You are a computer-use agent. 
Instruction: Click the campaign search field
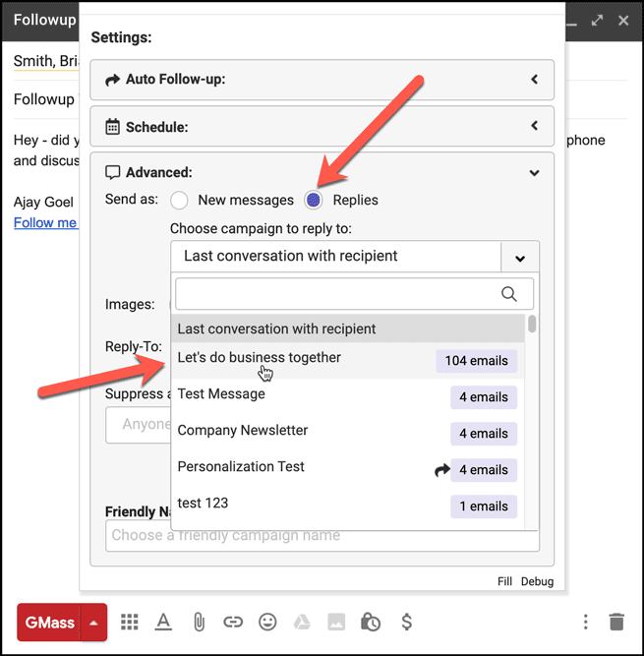point(354,294)
